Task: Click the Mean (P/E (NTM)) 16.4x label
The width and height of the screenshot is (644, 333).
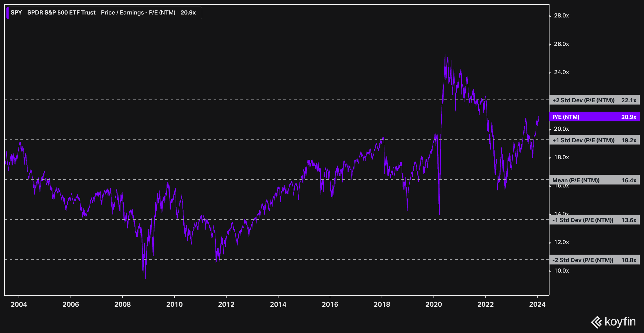Action: (594, 180)
